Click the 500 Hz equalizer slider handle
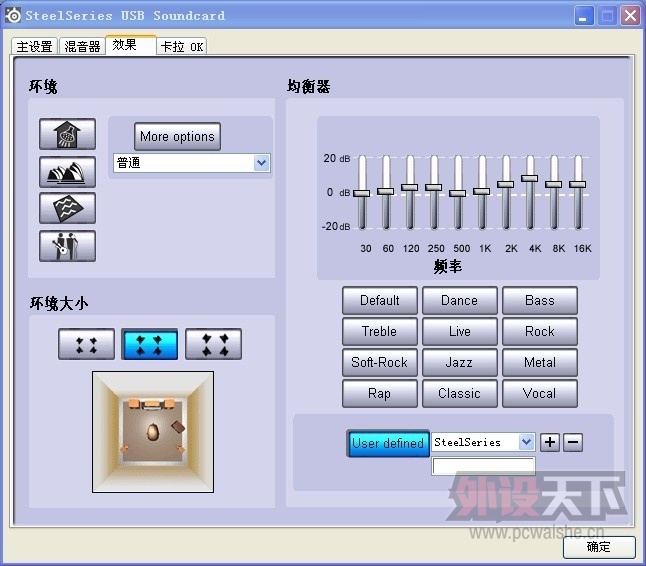646x566 pixels. pyautogui.click(x=458, y=193)
